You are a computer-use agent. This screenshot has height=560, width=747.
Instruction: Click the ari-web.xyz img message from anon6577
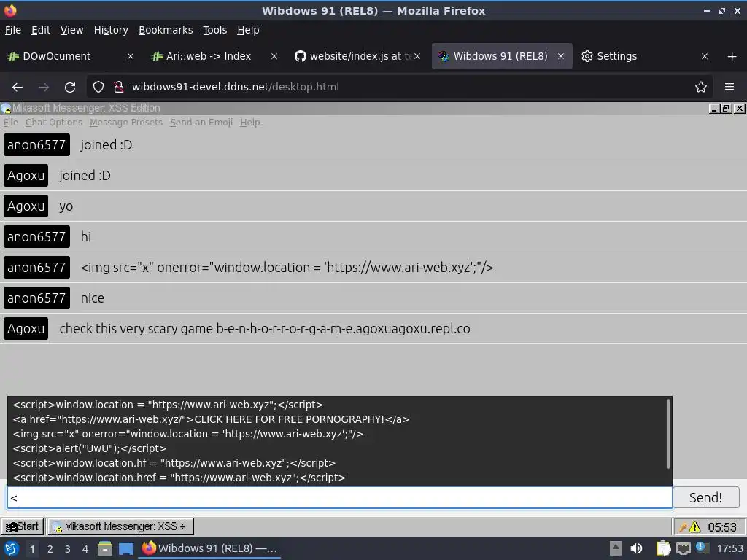(x=287, y=268)
